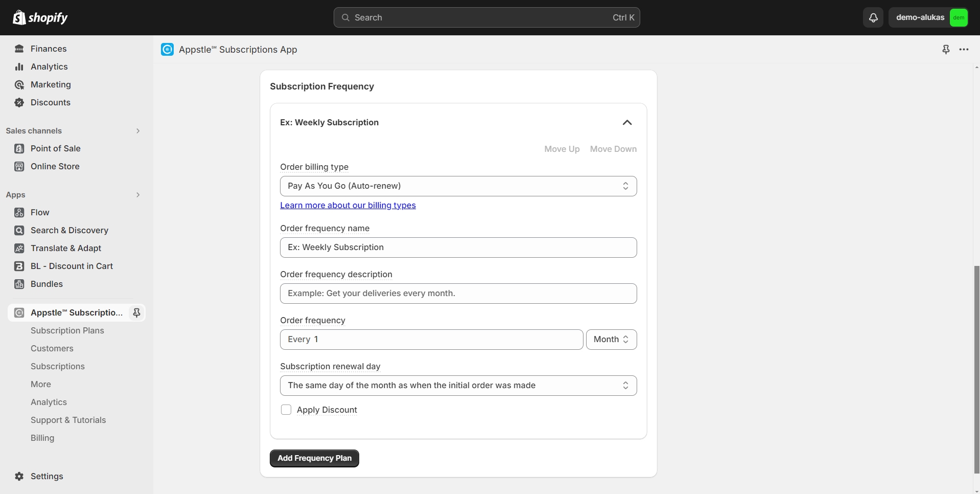Image resolution: width=980 pixels, height=494 pixels.
Task: Open the Order billing type dropdown
Action: [x=458, y=186]
